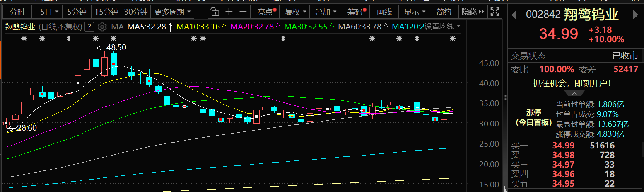This screenshot has height=192, width=644.
Task: Collapse panel using chevron below account link
Action: point(574,93)
